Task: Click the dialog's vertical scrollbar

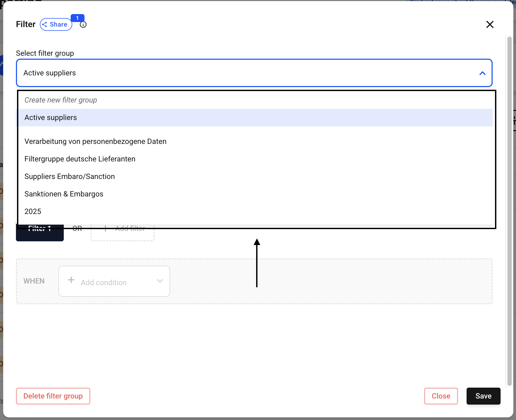Action: point(509,211)
